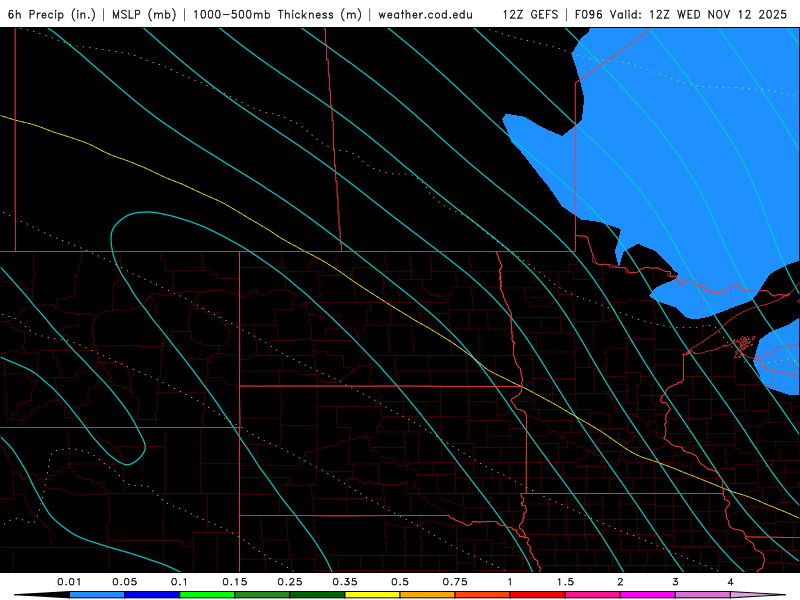Click the '12Z GEFS' model label
This screenshot has width=800, height=600.
pyautogui.click(x=531, y=14)
